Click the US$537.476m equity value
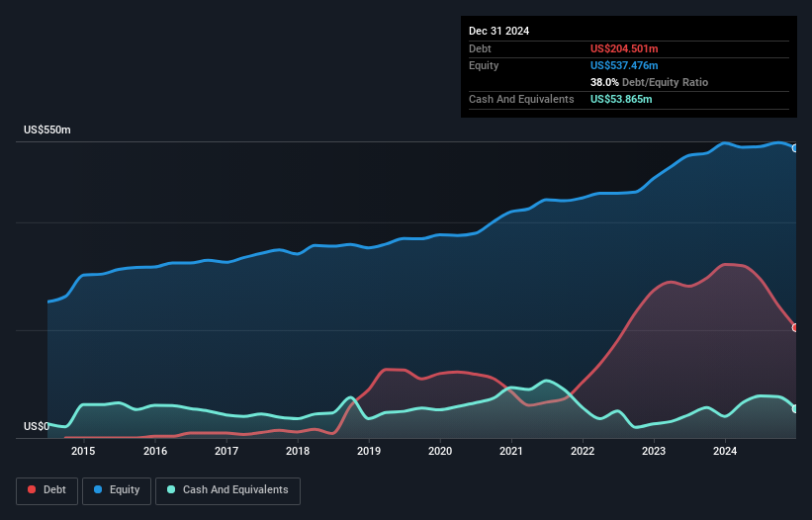The height and width of the screenshot is (520, 812). pos(624,65)
